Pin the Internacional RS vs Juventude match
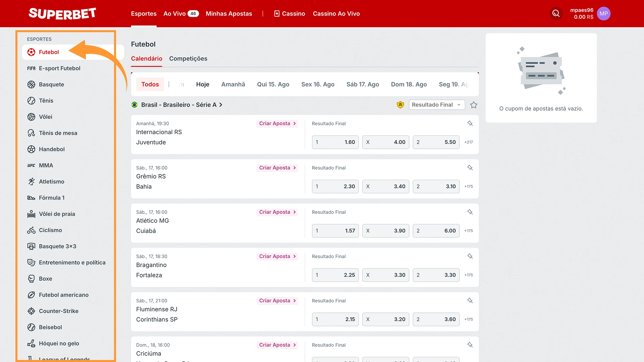Screen dimensions: 644x362 [x=470, y=123]
